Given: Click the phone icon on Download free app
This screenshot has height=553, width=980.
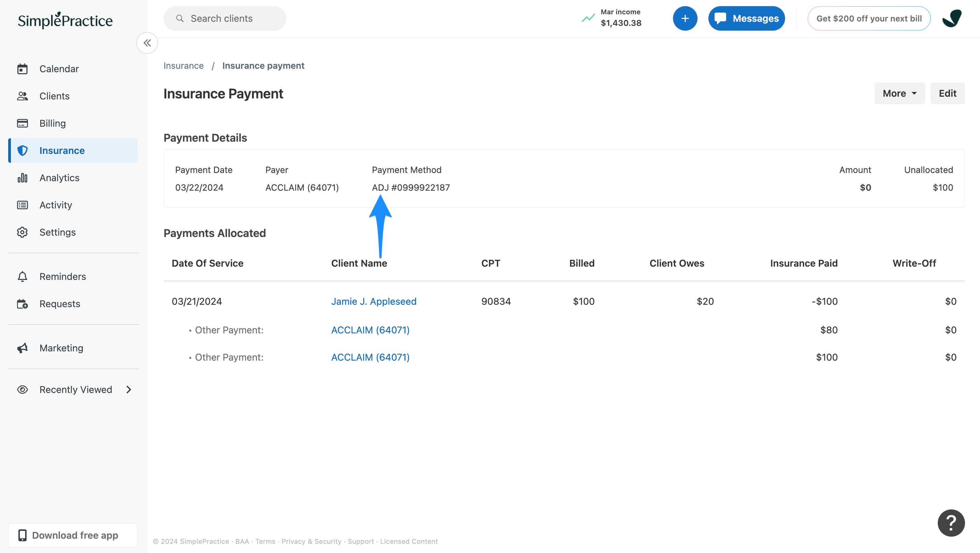Looking at the screenshot, I should (x=22, y=535).
